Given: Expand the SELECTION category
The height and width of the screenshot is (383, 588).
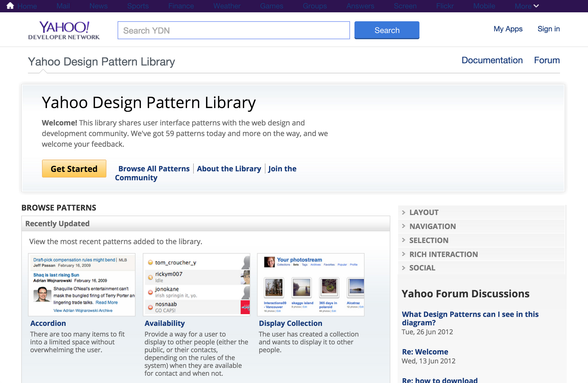Looking at the screenshot, I should [x=428, y=240].
